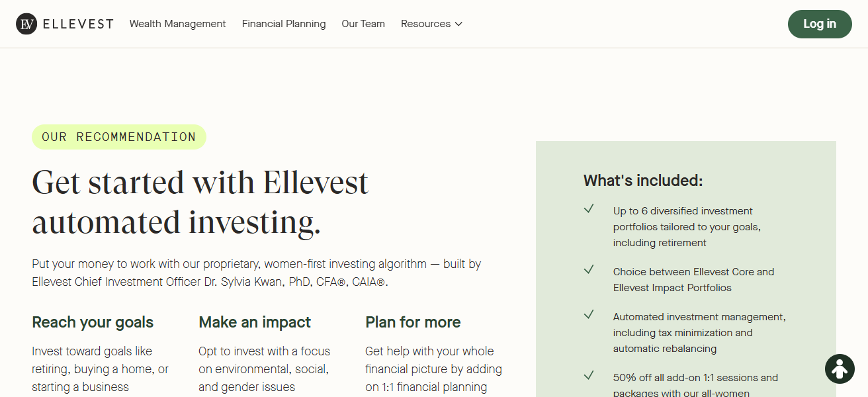Click the checkmark beside 50% off sessions item

[589, 375]
